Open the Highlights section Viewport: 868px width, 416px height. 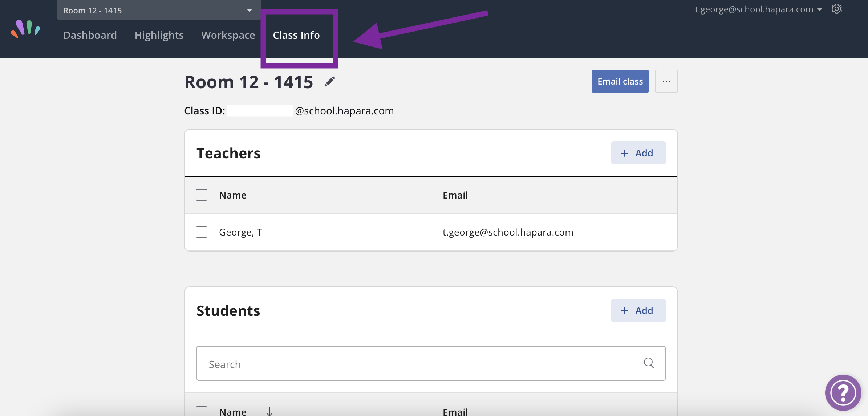(x=159, y=35)
